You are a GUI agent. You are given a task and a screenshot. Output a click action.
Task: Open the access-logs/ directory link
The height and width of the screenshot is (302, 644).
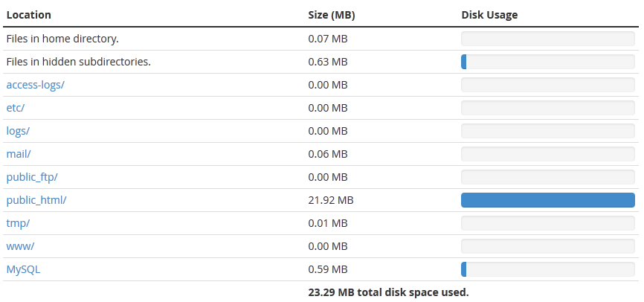tap(35, 85)
